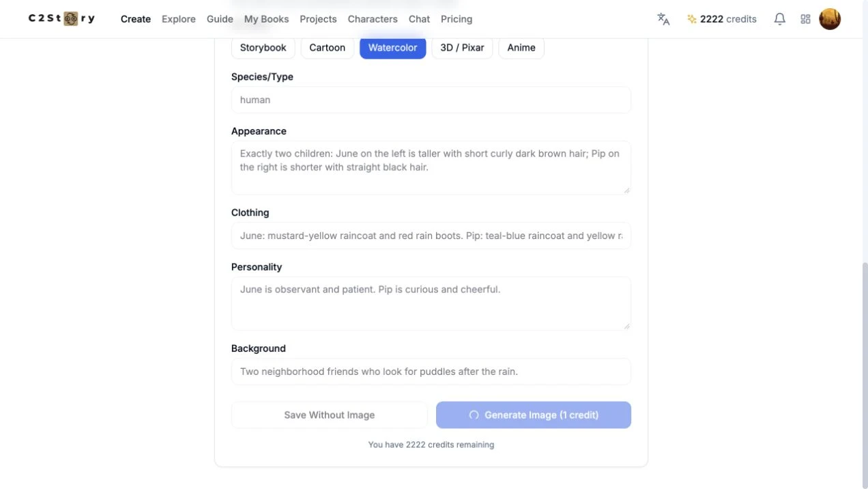Viewport: 868px width, 489px height.
Task: Open the apps grid icon
Action: (805, 19)
